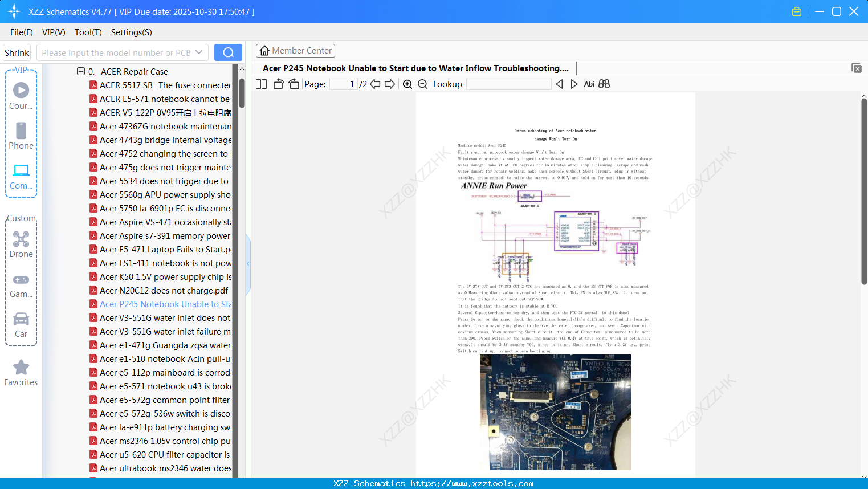The width and height of the screenshot is (868, 489).
Task: Open 'Acer 4736ZG notebook maintenance' case
Action: tap(161, 127)
